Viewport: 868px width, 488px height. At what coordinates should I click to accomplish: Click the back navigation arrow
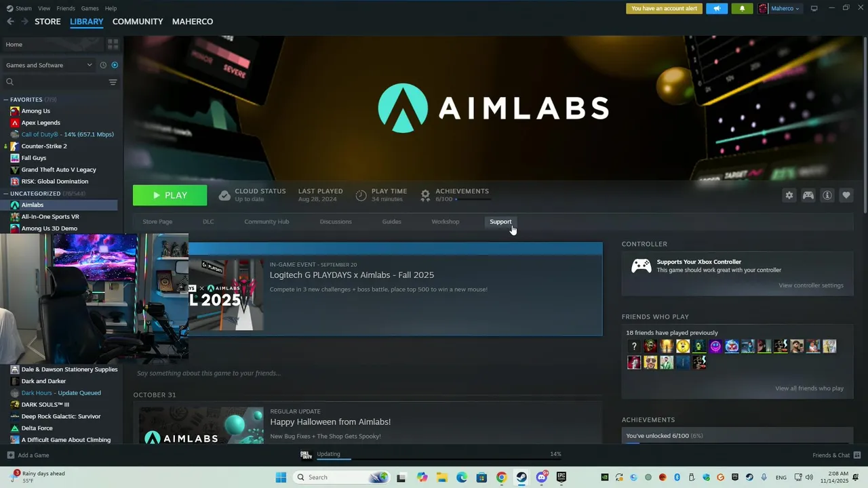coord(10,22)
